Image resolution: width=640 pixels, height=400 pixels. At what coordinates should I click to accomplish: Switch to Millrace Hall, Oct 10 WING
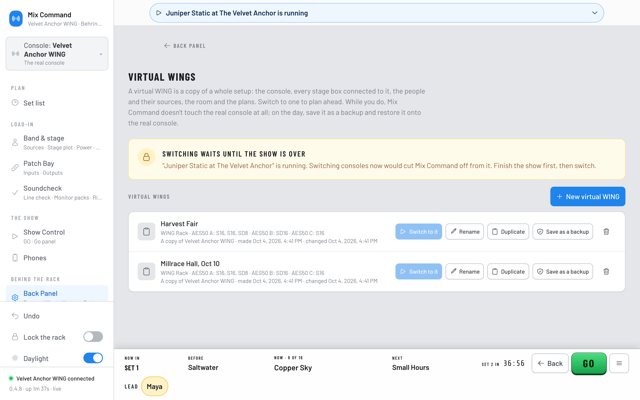(x=418, y=271)
